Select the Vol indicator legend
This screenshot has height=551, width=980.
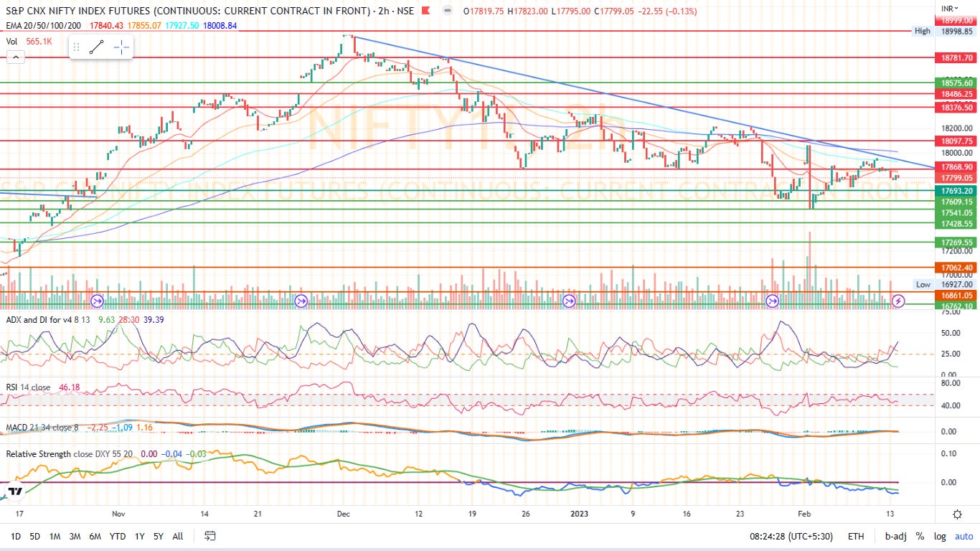click(11, 41)
